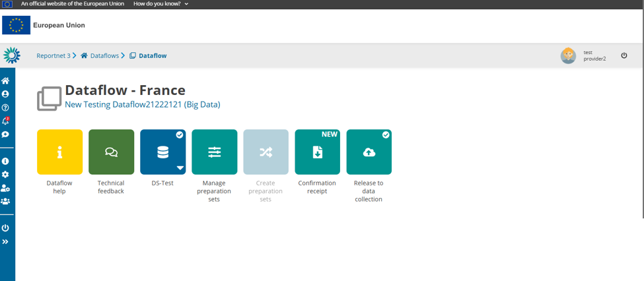This screenshot has width=644, height=281.
Task: Click the dataflow stacked squares title icon
Action: (x=50, y=98)
